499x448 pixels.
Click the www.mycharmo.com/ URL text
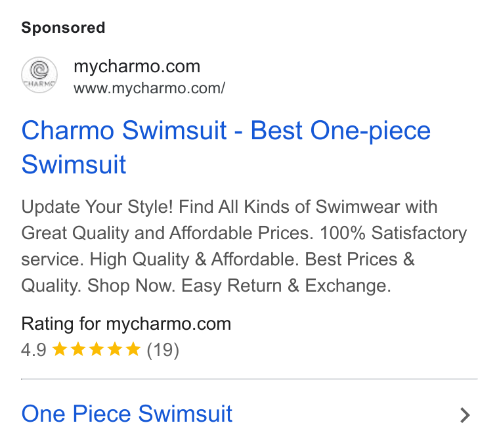click(149, 88)
